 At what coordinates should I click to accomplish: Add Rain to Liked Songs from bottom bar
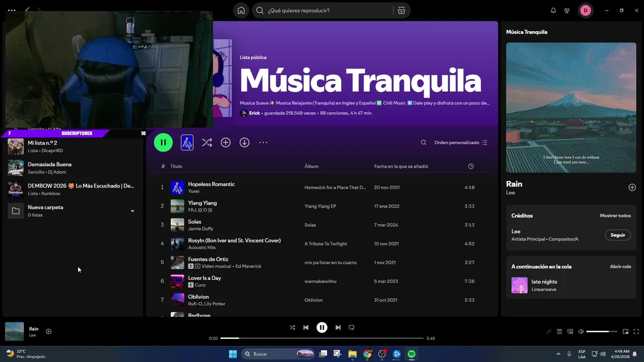[x=49, y=331]
